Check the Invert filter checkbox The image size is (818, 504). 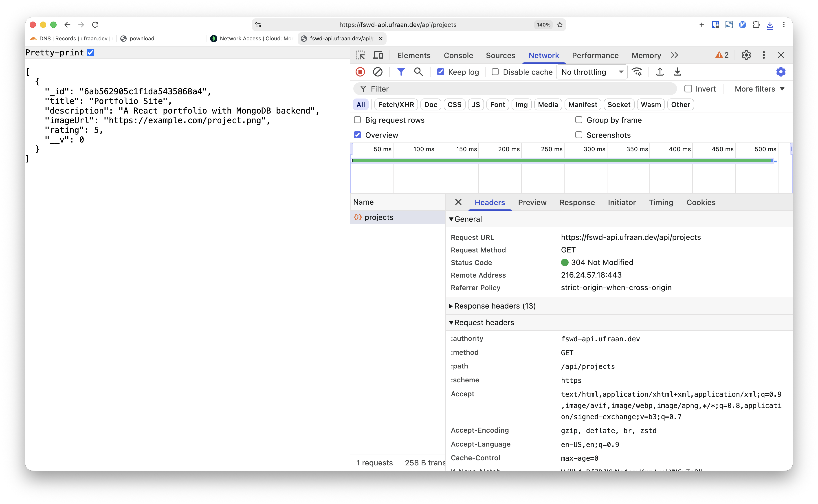[688, 89]
